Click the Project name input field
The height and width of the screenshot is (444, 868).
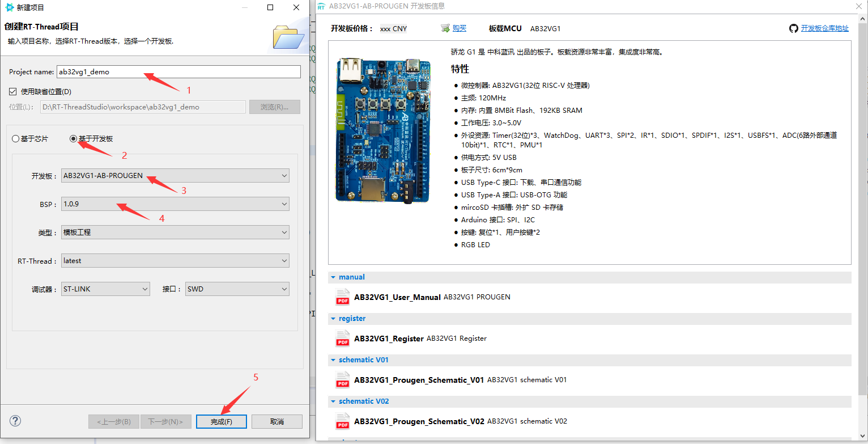[178, 72]
